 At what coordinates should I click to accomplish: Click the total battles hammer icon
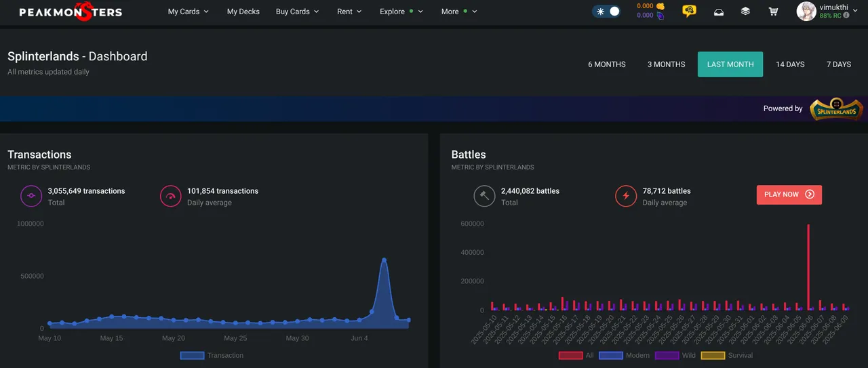(484, 197)
